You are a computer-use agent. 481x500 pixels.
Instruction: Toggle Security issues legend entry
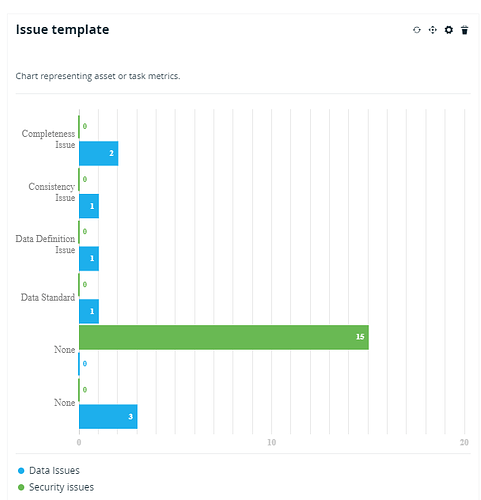pos(56,487)
